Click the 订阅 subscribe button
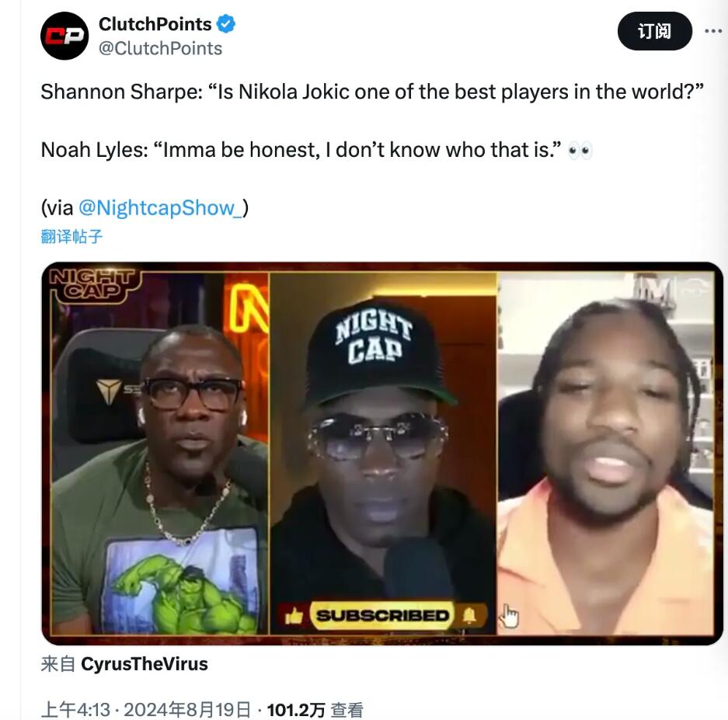This screenshot has width=728, height=720. (655, 31)
